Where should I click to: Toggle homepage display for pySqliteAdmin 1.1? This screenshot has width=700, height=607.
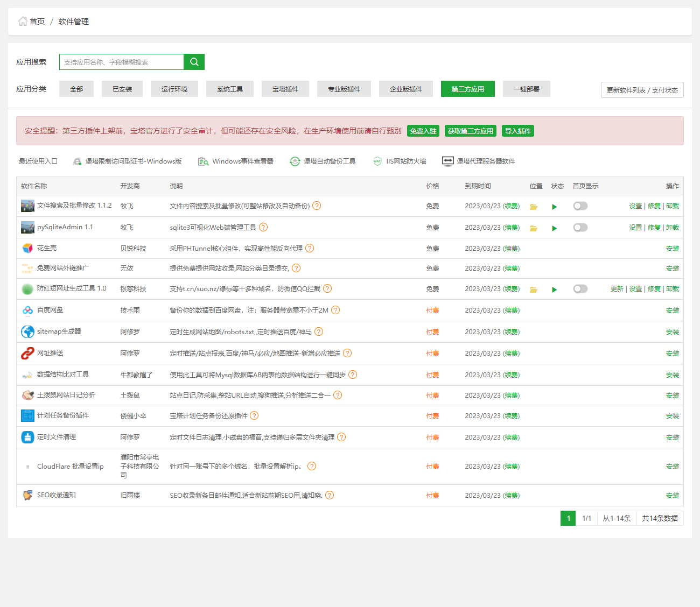(x=580, y=227)
